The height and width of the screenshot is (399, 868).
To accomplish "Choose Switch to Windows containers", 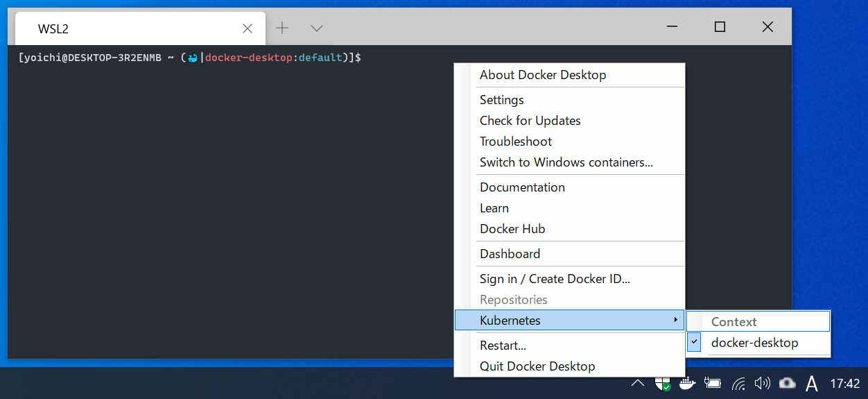I will (569, 162).
